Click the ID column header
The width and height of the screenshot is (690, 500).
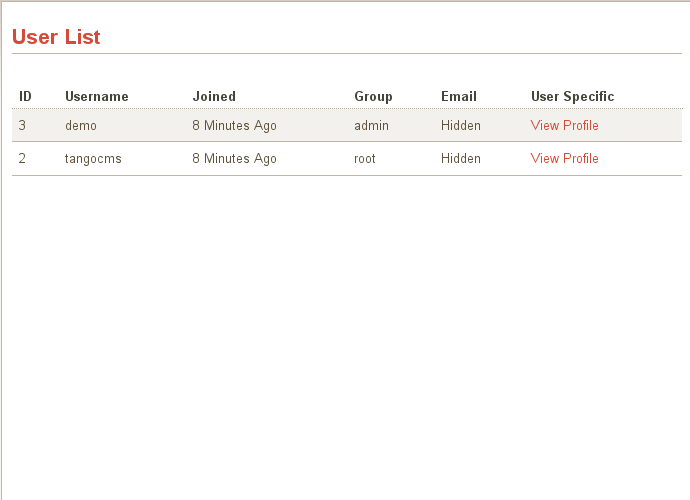pos(25,96)
